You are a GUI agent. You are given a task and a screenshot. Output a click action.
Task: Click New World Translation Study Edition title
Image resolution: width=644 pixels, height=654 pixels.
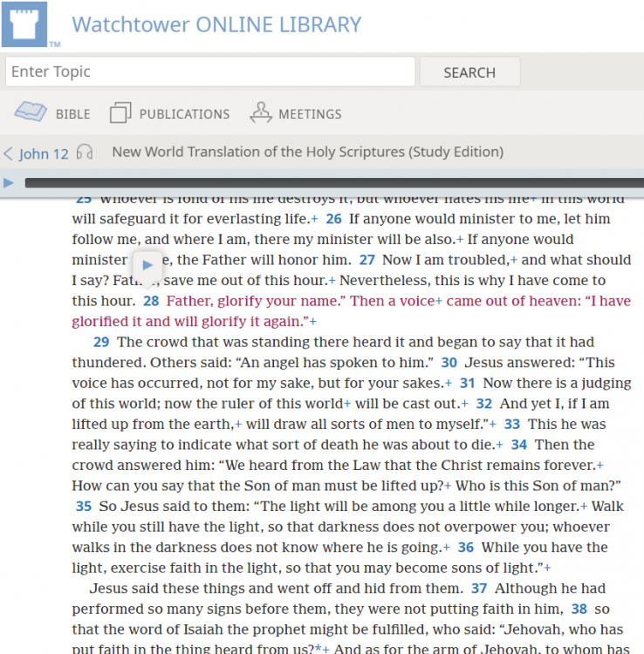click(307, 152)
